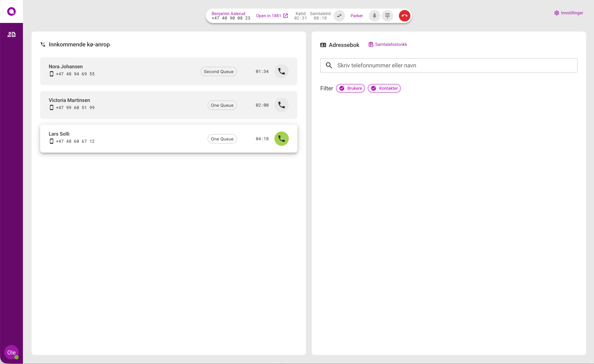Open the Ole user status avatar
The image size is (594, 364).
tap(11, 352)
